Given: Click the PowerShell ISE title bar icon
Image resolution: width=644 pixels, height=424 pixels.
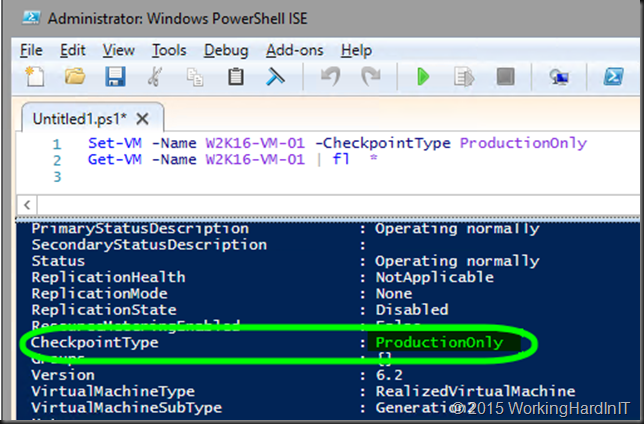Looking at the screenshot, I should pos(31,18).
